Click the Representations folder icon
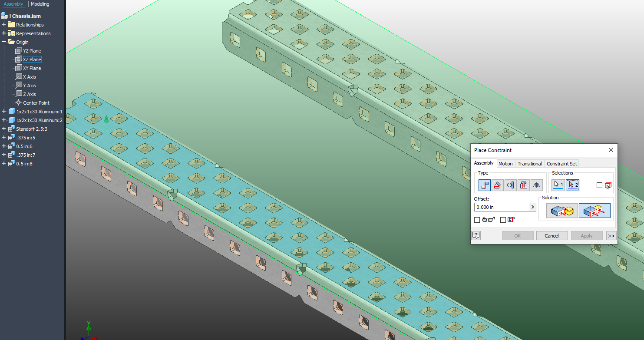The height and width of the screenshot is (340, 644). (x=12, y=33)
